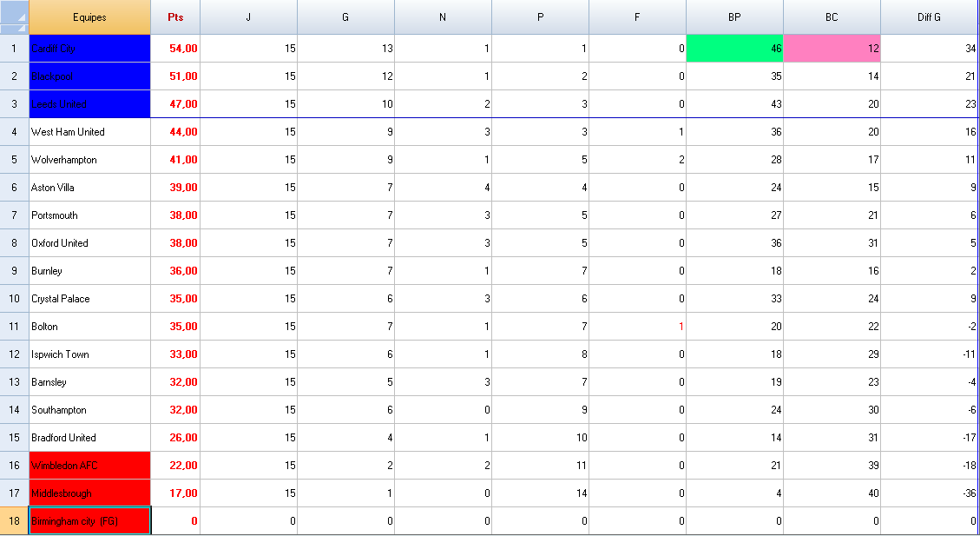The width and height of the screenshot is (980, 536).
Task: Select row header number 12
Action: point(15,354)
